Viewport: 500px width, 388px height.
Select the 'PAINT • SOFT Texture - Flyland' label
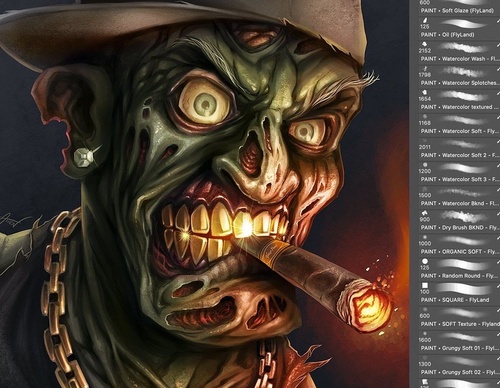(460, 324)
